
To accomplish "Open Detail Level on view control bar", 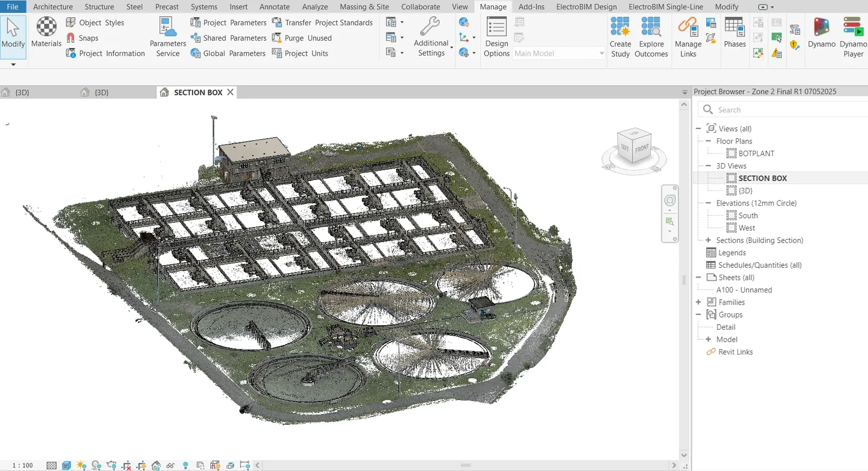I will tap(52, 466).
